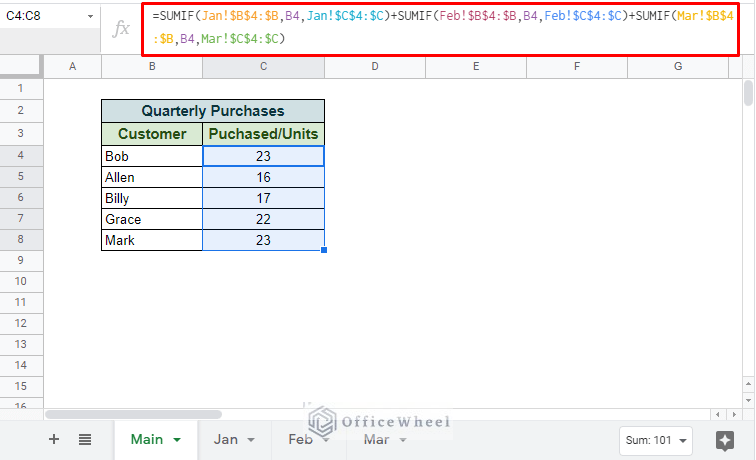Click the Add Sheet plus icon
Image resolution: width=756 pixels, height=460 pixels.
[x=54, y=439]
